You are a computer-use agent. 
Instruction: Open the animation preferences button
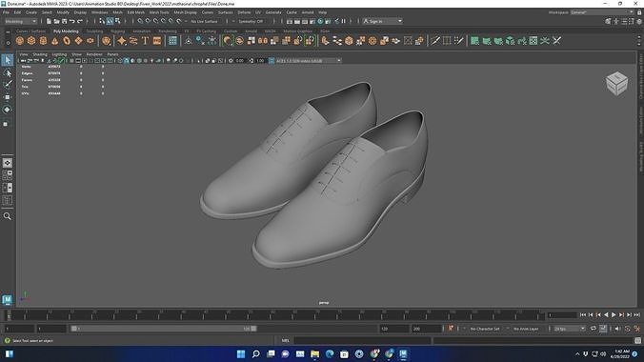(x=637, y=329)
